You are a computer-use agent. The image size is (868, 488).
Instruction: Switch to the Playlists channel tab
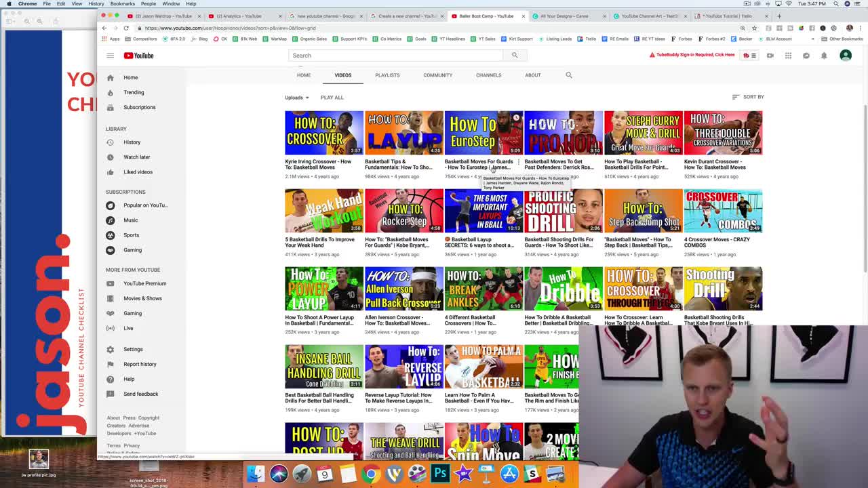tap(387, 75)
